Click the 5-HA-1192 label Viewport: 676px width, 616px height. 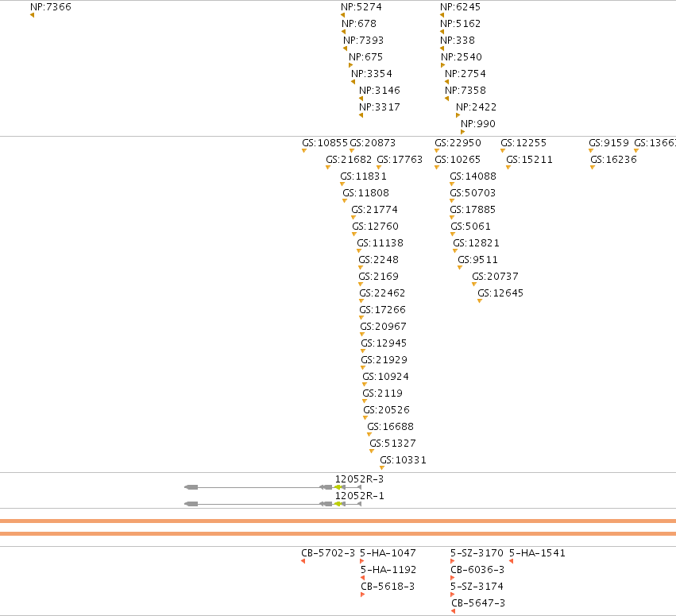pyautogui.click(x=388, y=570)
